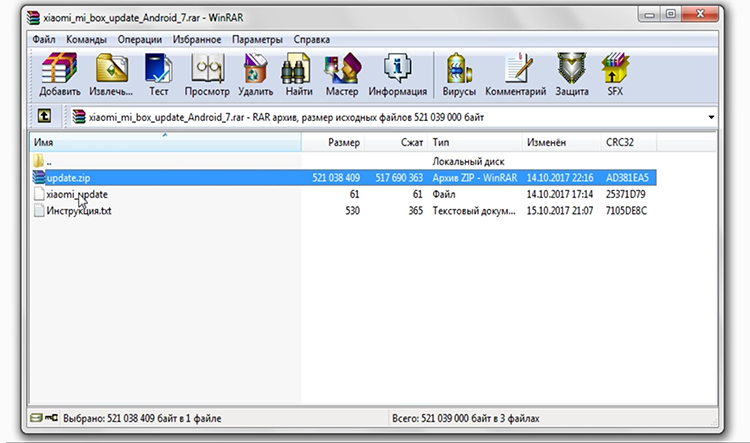Go up one level with arrow button
This screenshot has height=443, width=750.
tap(44, 116)
